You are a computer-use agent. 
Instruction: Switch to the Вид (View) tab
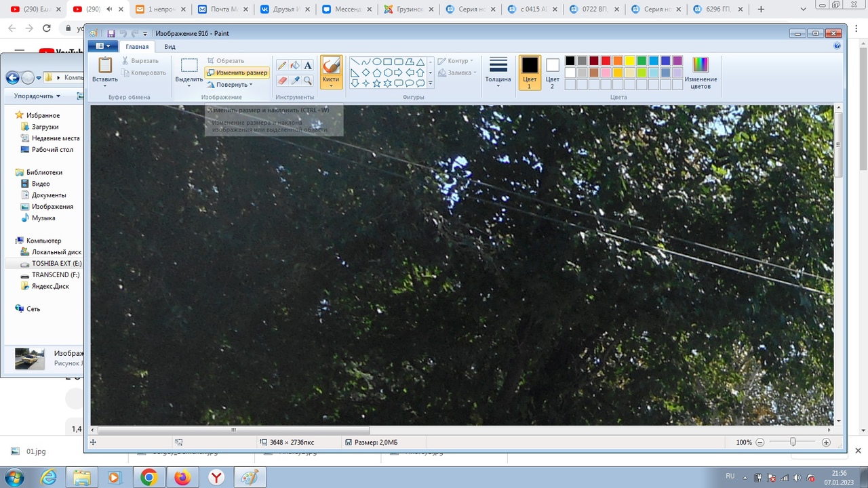(170, 47)
